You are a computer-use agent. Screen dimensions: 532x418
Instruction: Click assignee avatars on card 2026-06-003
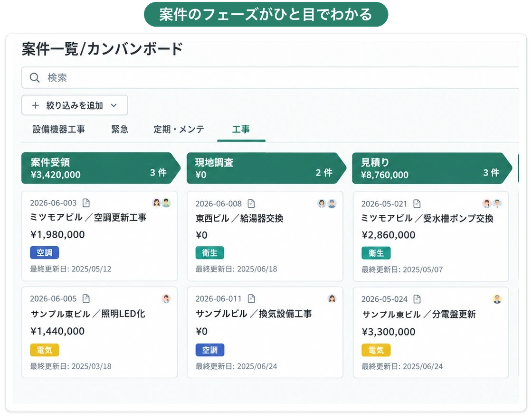[x=161, y=203]
